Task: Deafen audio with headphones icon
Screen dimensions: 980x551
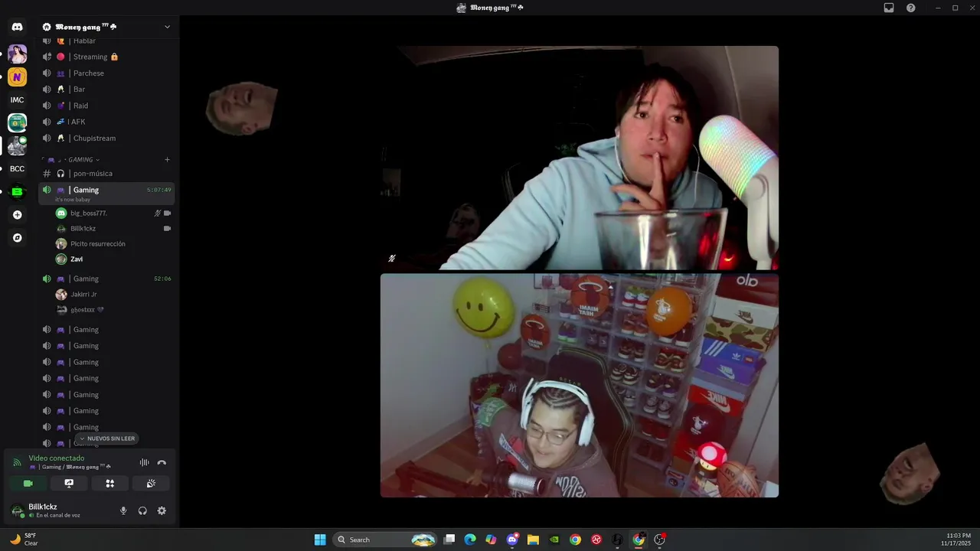Action: coord(142,510)
